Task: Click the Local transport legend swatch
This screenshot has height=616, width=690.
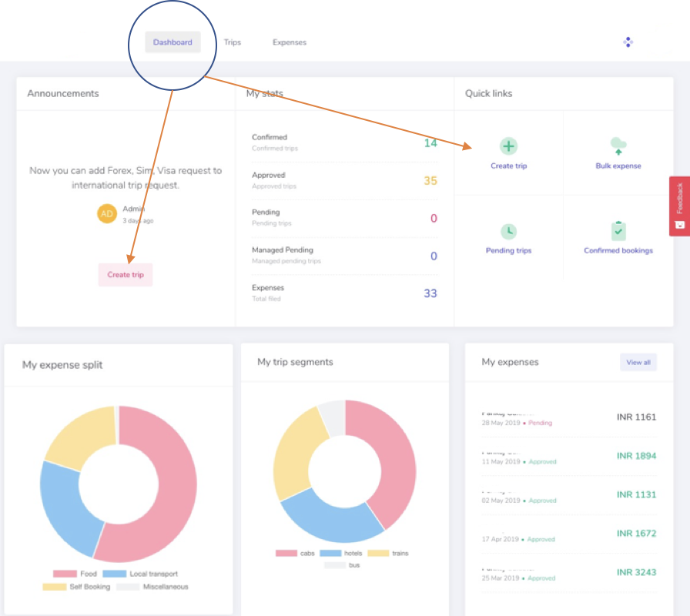Action: click(x=115, y=574)
